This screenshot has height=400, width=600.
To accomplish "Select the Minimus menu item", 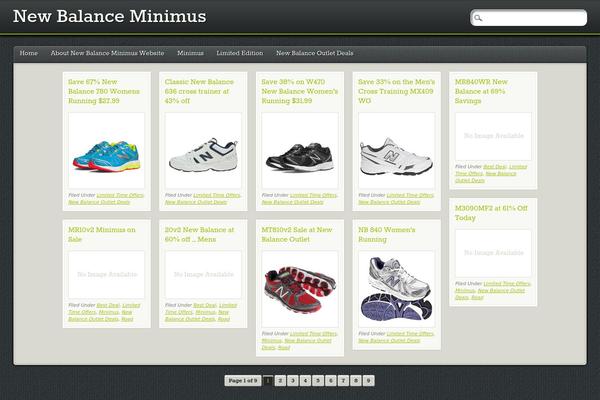I will click(x=190, y=53).
